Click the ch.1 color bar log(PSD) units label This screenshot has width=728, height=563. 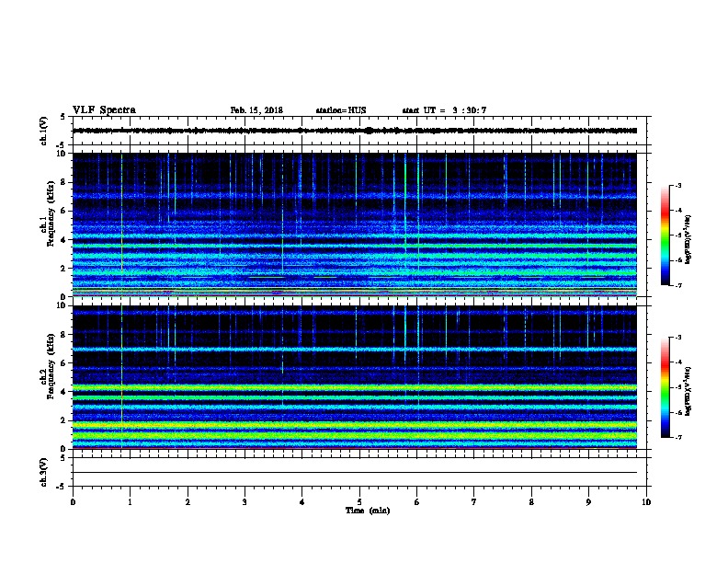(688, 239)
